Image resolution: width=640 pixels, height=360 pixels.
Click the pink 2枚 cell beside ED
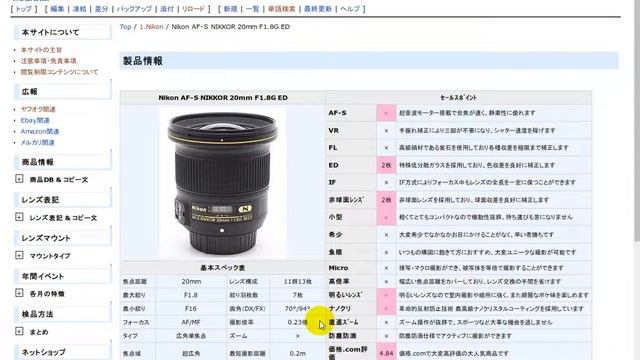386,165
